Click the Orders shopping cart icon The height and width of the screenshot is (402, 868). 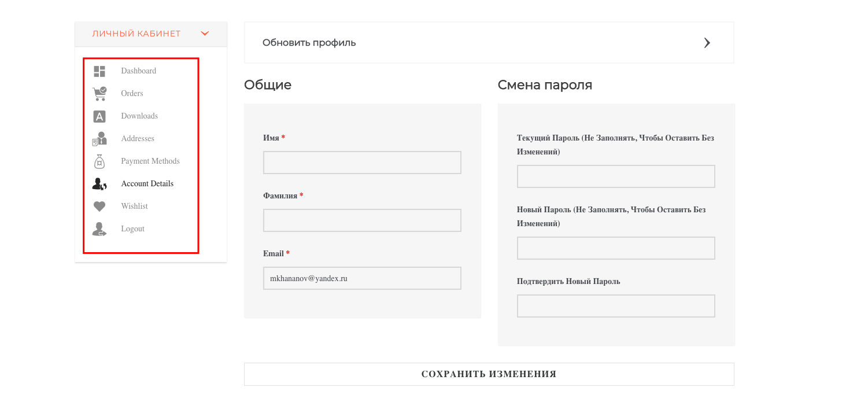coord(99,94)
